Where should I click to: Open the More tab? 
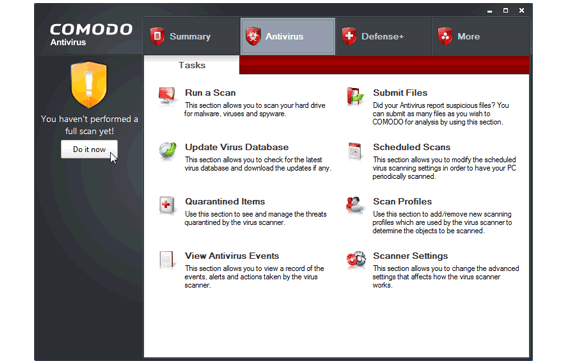[x=480, y=36]
